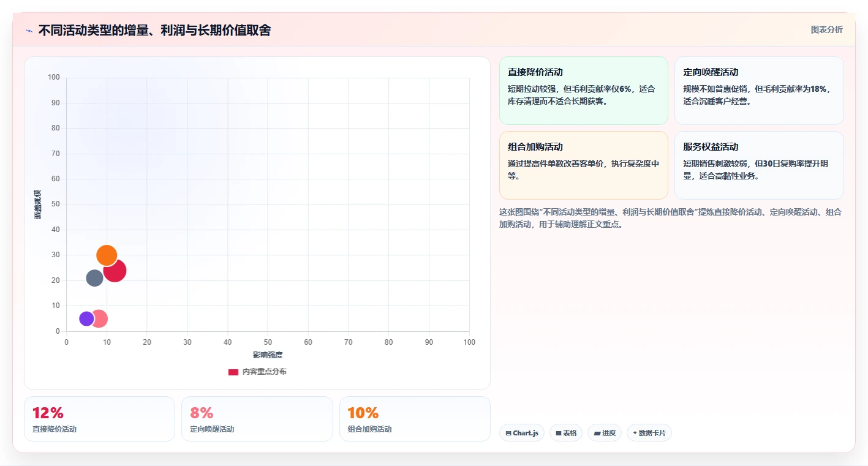Click the 表格 tag
Image resolution: width=868 pixels, height=466 pixels.
(566, 433)
